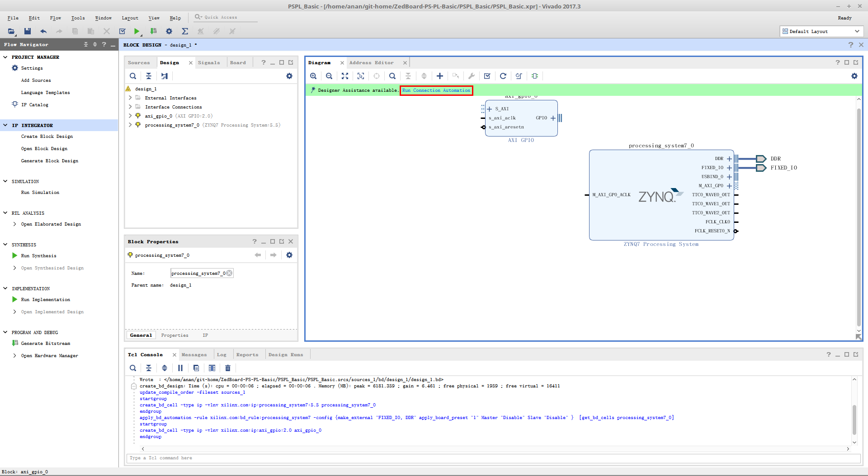Zoom in on the diagram

tap(313, 76)
